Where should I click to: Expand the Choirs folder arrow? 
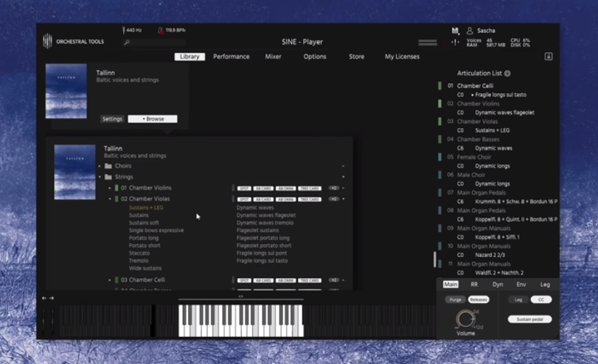coord(100,166)
